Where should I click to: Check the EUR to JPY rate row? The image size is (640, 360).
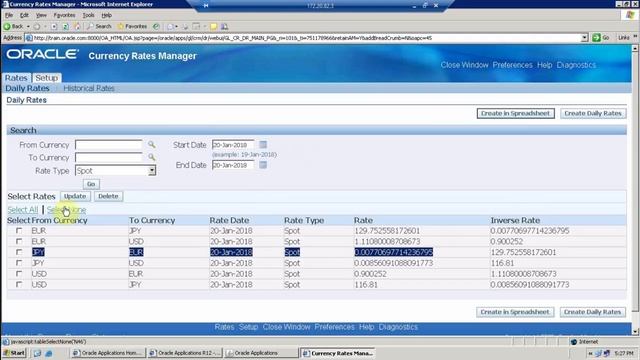click(19, 231)
